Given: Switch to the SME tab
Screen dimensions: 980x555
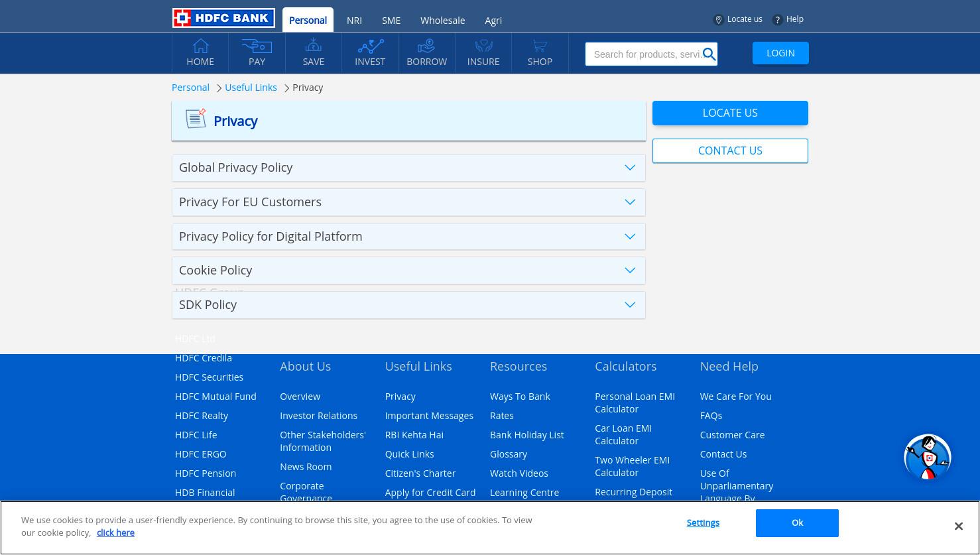Looking at the screenshot, I should (x=391, y=21).
